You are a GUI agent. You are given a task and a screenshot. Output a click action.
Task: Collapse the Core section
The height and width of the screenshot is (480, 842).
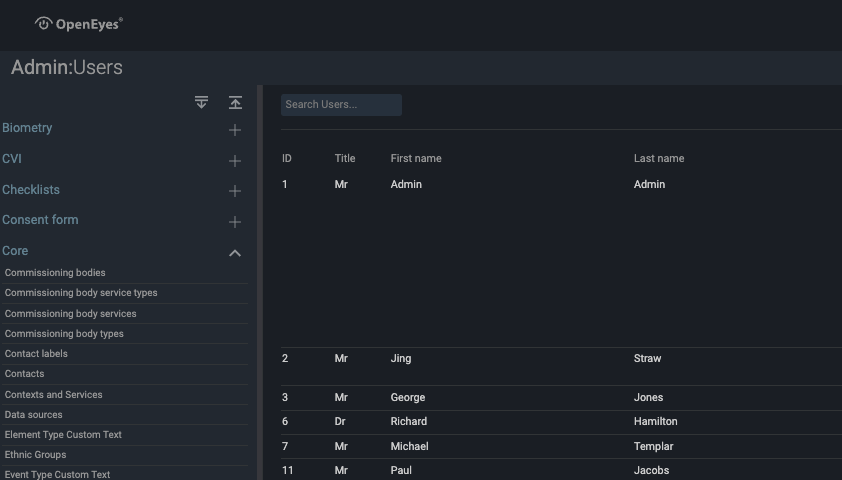(x=235, y=253)
